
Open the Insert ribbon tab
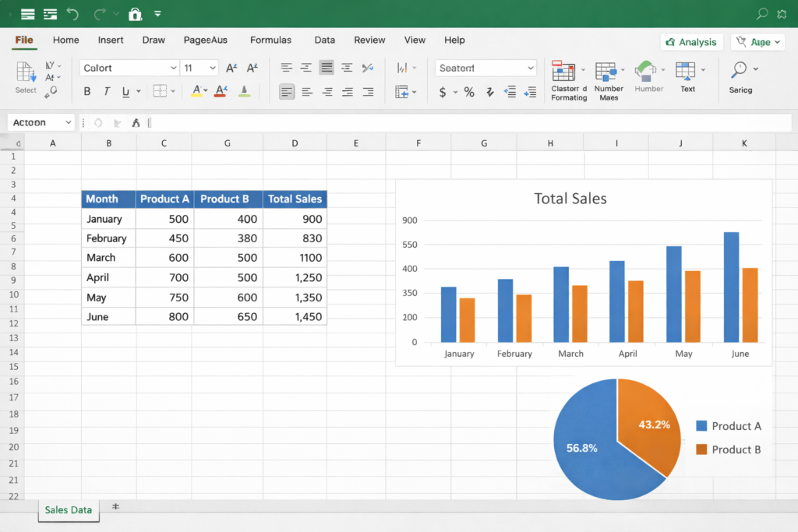[111, 40]
